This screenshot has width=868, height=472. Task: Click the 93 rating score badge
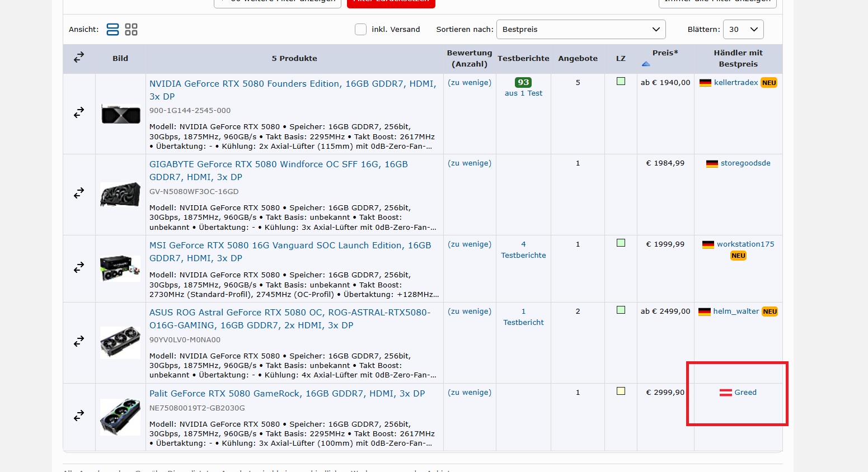click(x=523, y=82)
